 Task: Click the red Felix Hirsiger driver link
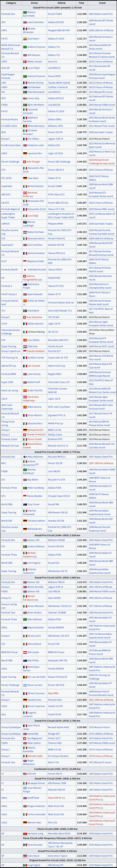coord(33,162)
